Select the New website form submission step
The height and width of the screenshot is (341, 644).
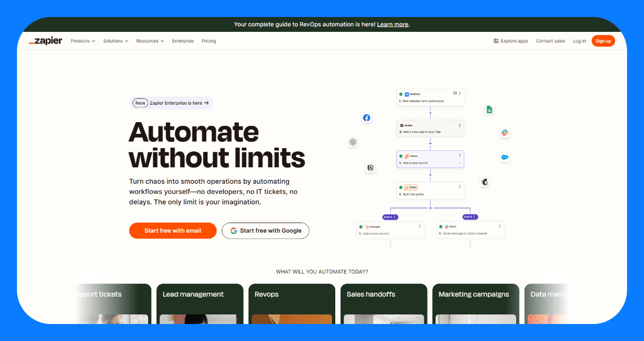pyautogui.click(x=422, y=101)
